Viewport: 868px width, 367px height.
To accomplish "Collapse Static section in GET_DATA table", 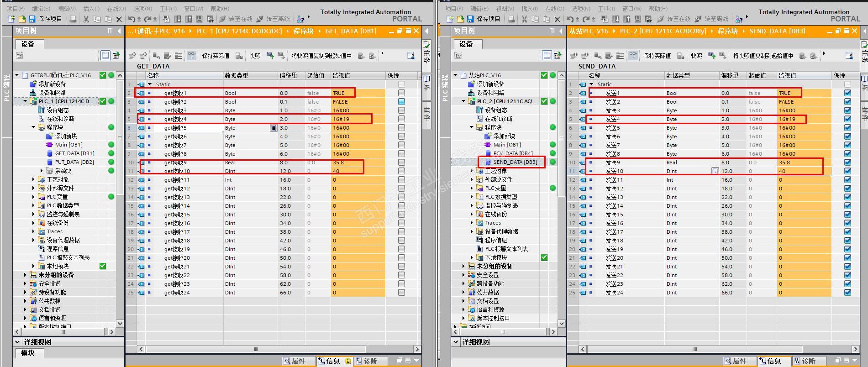I will (150, 84).
